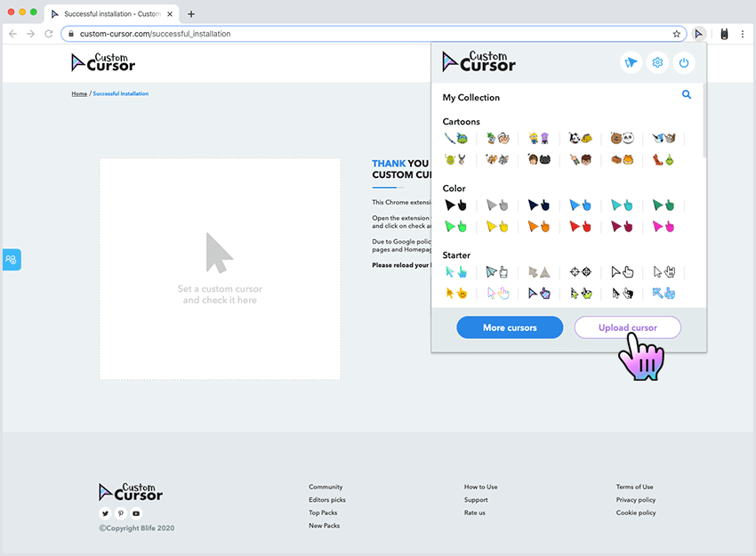Viewport: 756px width, 556px height.
Task: Open Custom Cursor's Pinterest page
Action: (120, 513)
